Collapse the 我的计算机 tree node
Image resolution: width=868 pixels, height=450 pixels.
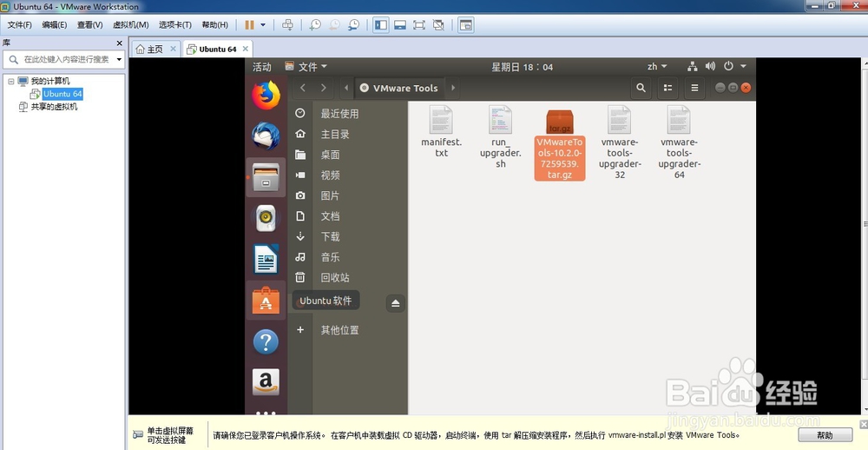point(10,81)
